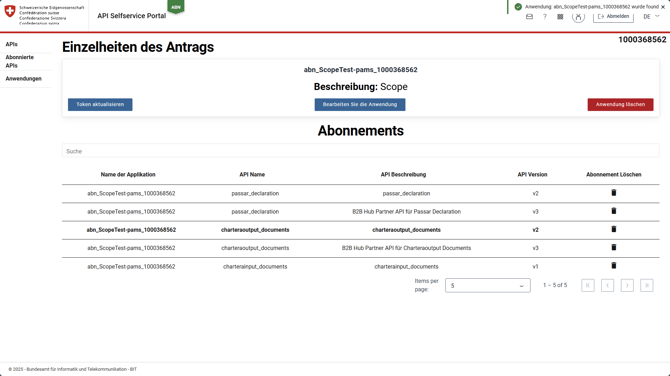Open the help question mark icon
The height and width of the screenshot is (376, 670).
pos(544,17)
